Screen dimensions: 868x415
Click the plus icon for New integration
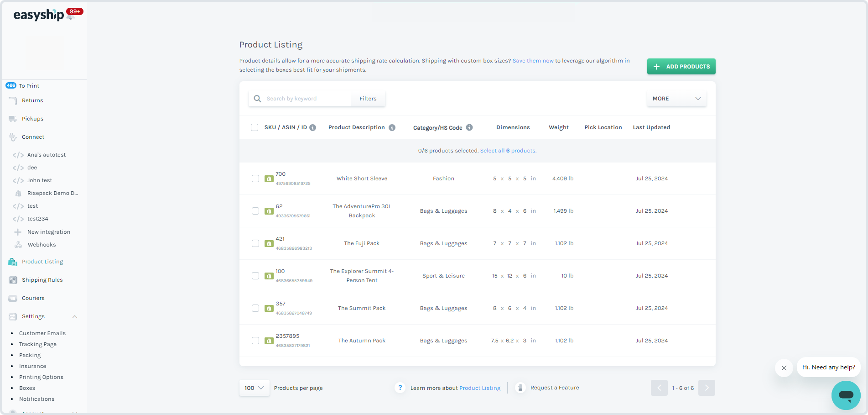18,232
